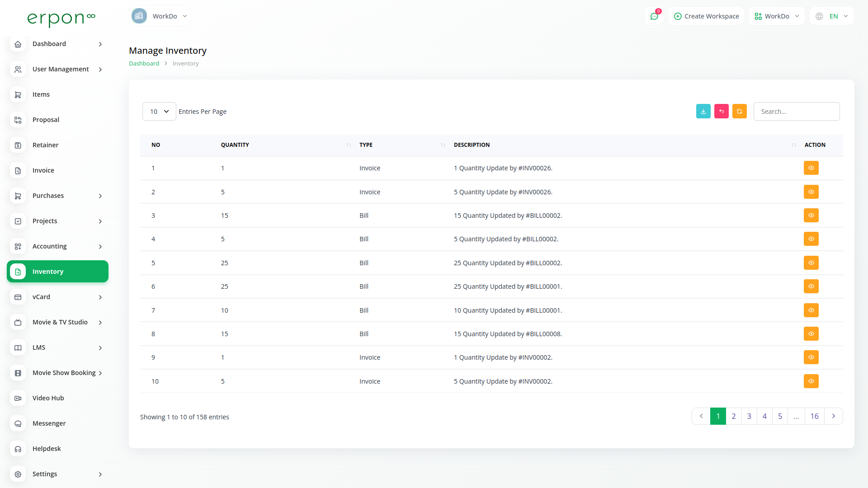Open the Items menu item
Viewport: 868px width, 488px height.
[x=57, y=94]
